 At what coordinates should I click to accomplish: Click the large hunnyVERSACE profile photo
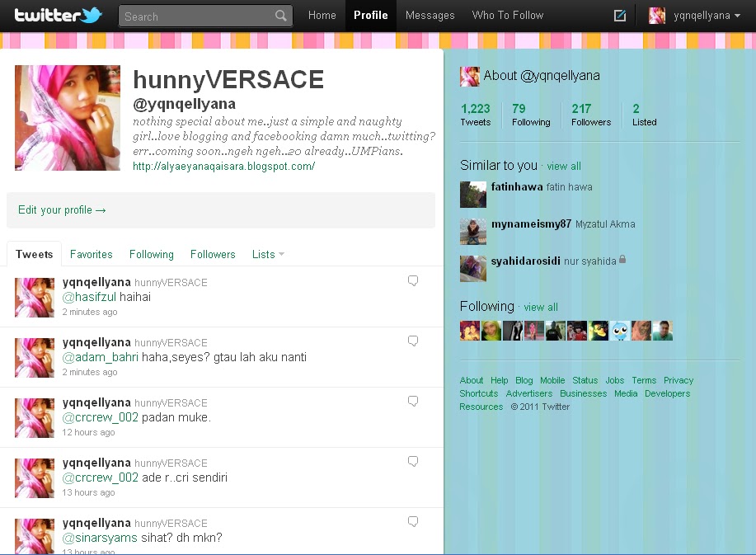tap(68, 118)
